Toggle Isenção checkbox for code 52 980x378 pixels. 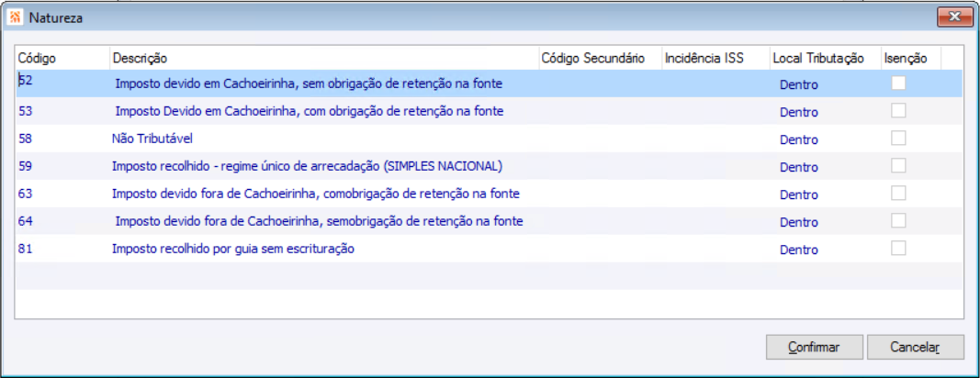(898, 83)
